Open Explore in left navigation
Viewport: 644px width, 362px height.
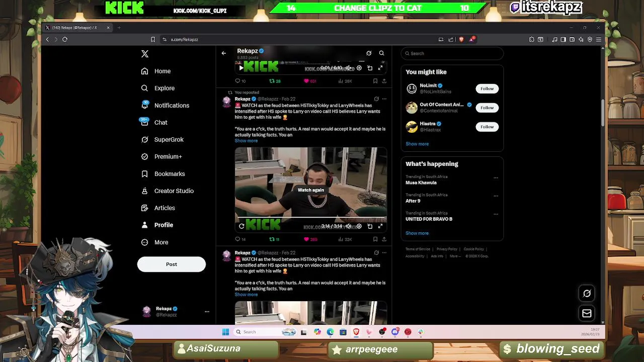click(x=158, y=88)
